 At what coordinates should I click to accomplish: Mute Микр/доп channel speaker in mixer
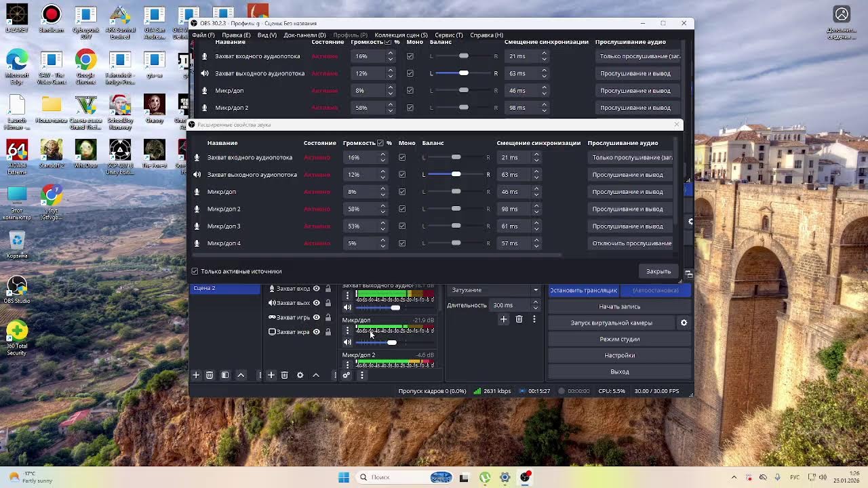pos(348,342)
